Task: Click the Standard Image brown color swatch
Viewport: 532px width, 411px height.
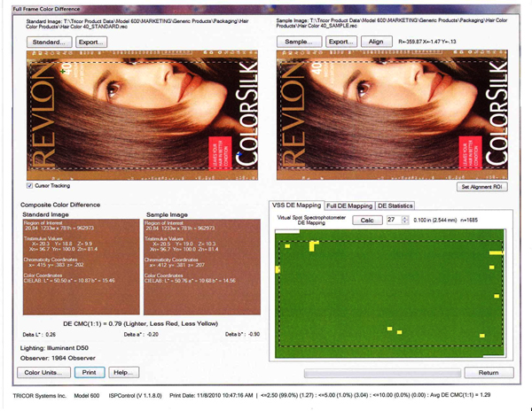Action: click(x=81, y=267)
